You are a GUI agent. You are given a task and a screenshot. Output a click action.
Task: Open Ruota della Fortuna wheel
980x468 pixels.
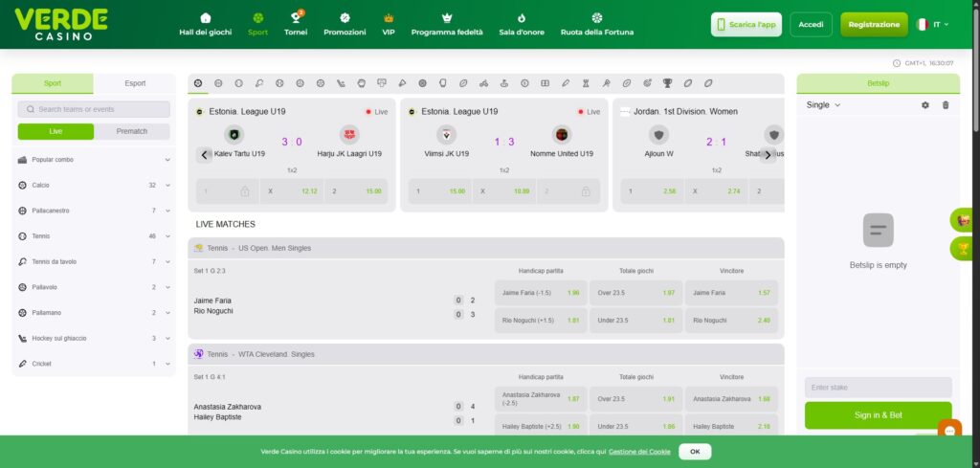(x=597, y=24)
